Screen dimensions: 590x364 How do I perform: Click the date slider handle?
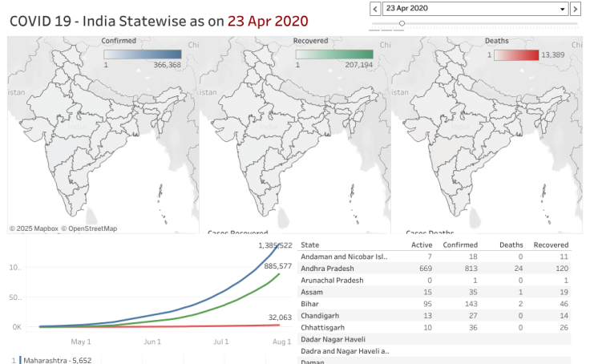tap(402, 23)
